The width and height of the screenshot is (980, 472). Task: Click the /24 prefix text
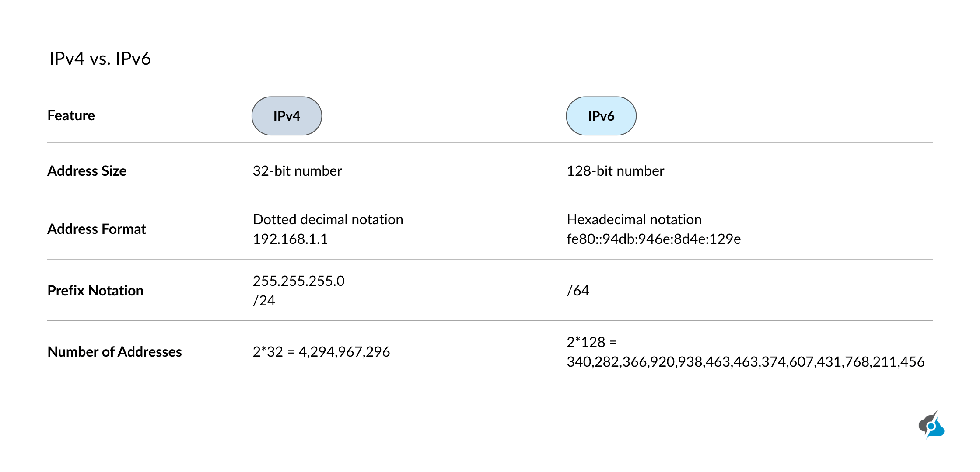(264, 301)
